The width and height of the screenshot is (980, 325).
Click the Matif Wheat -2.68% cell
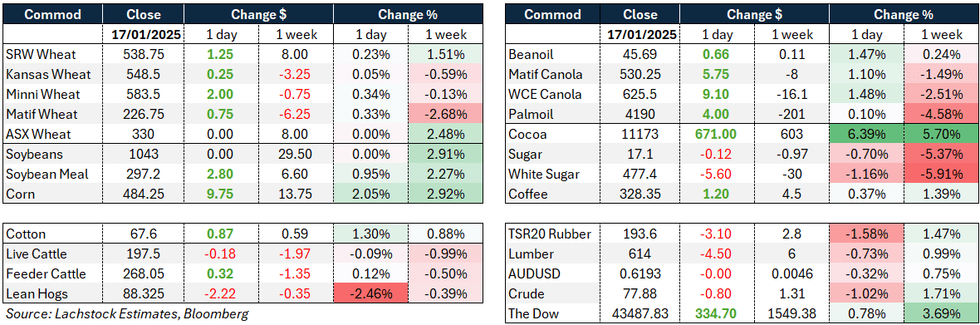pyautogui.click(x=445, y=115)
